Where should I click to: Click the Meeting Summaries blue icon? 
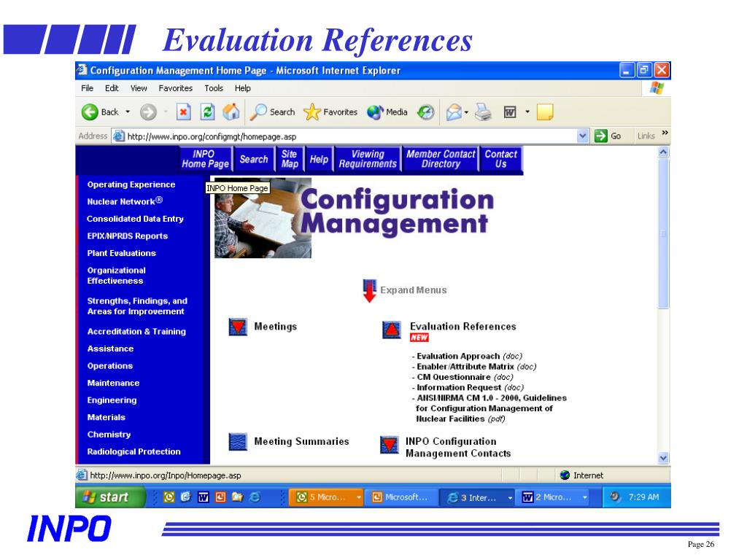(x=238, y=441)
